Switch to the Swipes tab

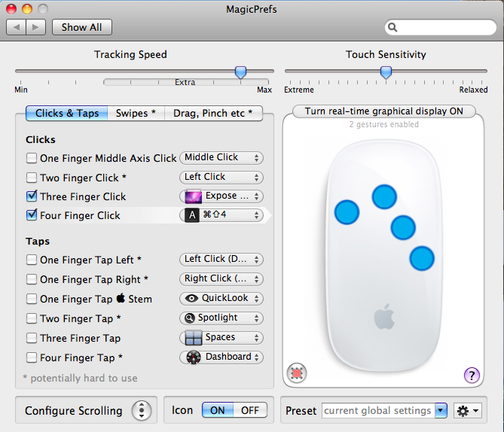click(x=136, y=114)
